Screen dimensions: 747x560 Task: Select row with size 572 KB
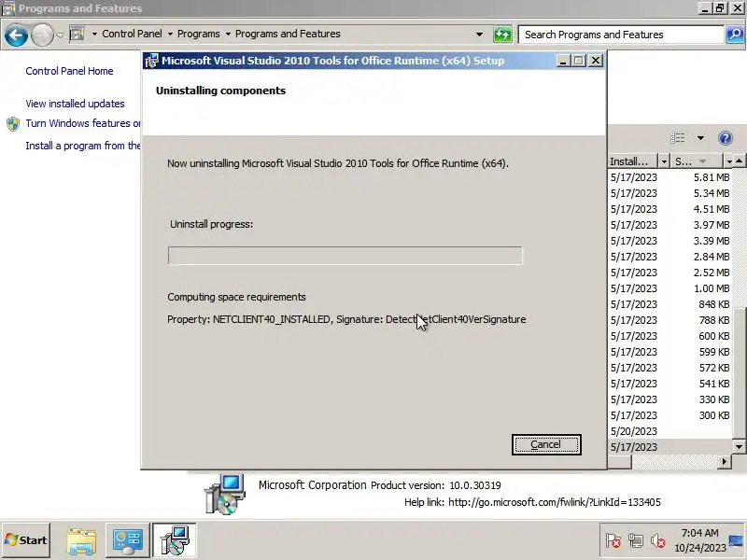point(669,368)
